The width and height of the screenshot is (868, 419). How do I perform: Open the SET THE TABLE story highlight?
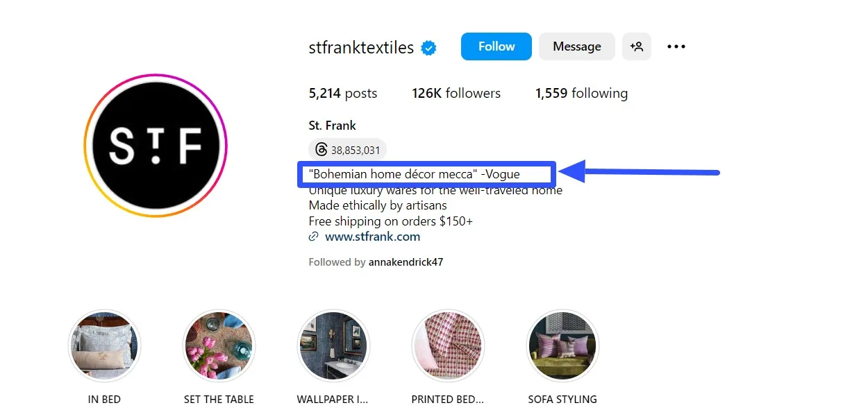point(219,345)
